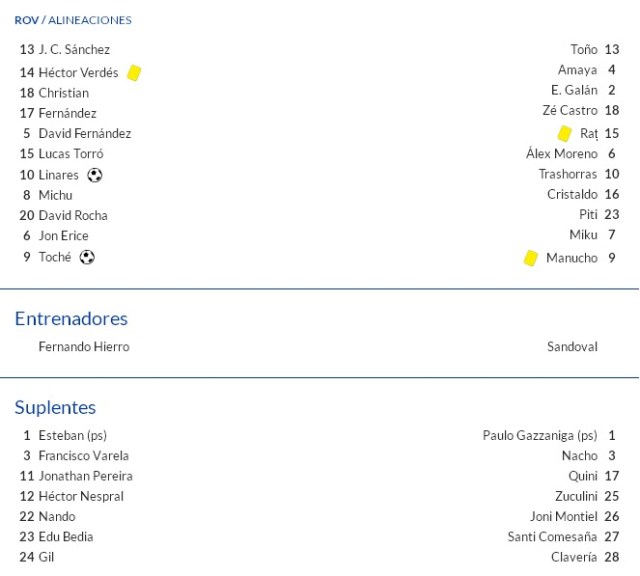Select substitute Esteban (ps)
This screenshot has width=640, height=576.
point(72,436)
